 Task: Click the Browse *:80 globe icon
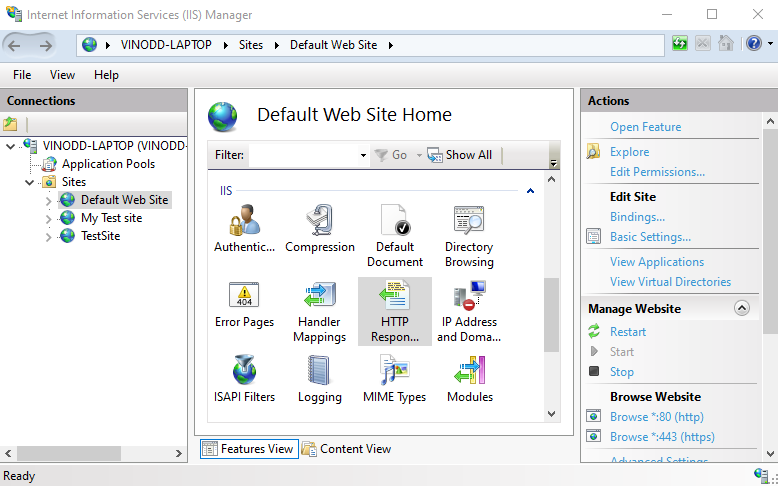coord(593,416)
